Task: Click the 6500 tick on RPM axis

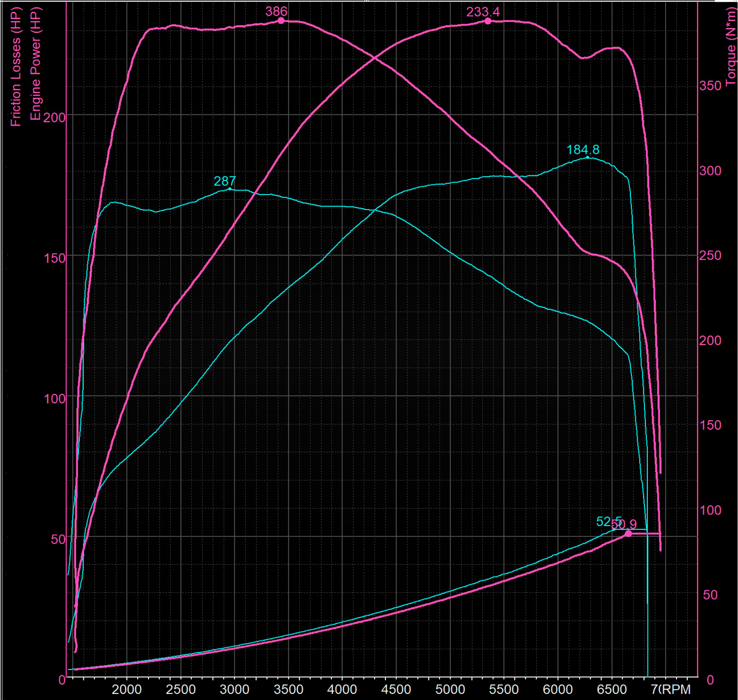Action: 612,689
